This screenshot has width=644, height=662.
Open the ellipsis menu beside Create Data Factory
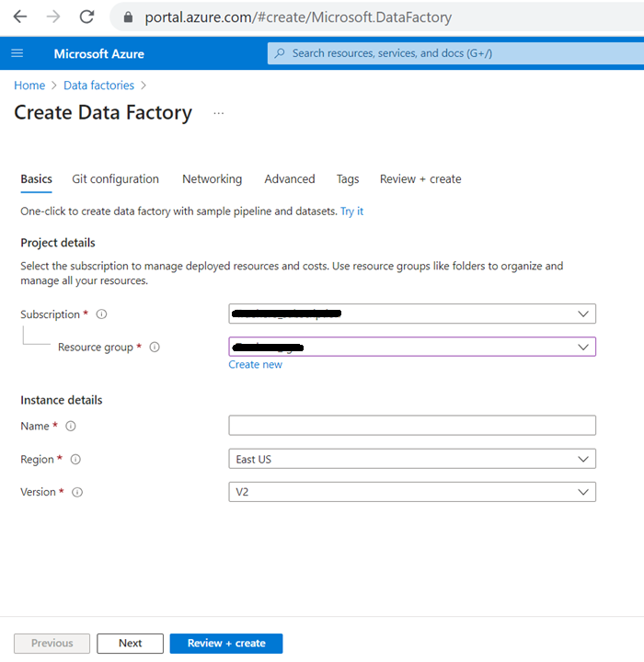click(218, 113)
